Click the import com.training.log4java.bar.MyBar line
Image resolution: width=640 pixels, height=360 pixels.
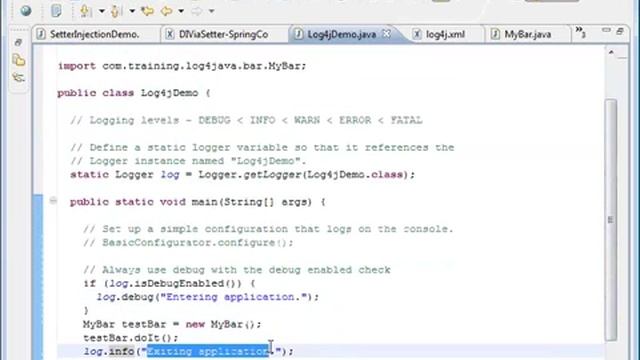(x=182, y=66)
